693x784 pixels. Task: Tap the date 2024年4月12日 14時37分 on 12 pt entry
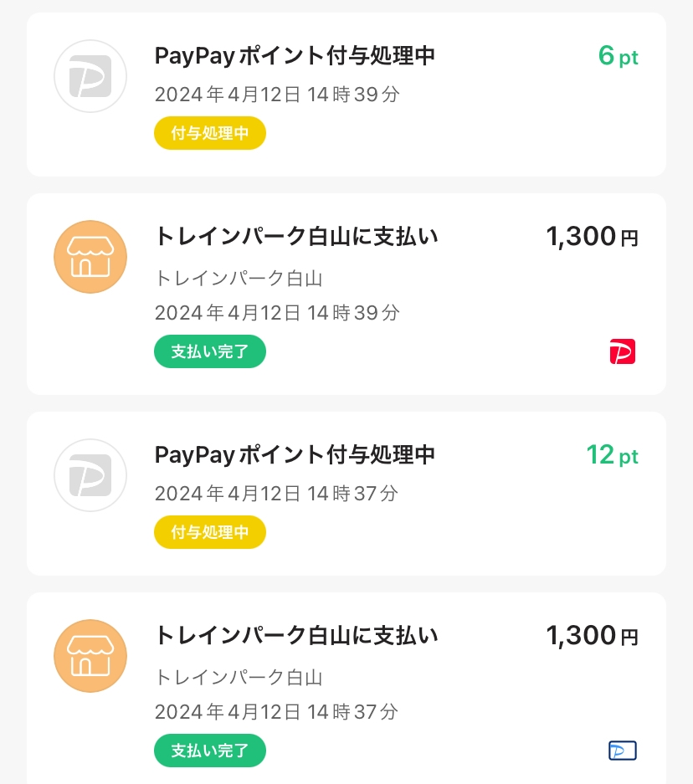click(276, 494)
